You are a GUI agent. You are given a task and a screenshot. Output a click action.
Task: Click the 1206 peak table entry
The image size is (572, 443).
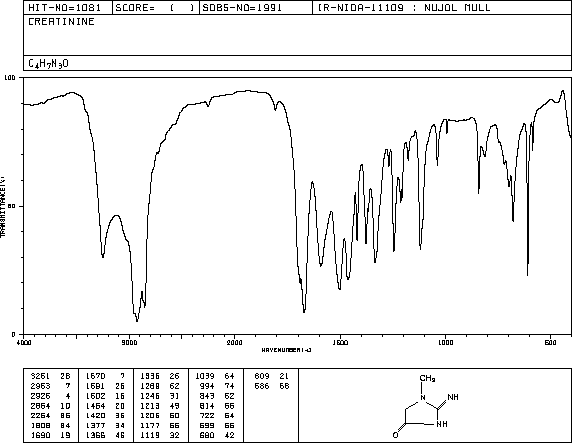click(x=160, y=415)
